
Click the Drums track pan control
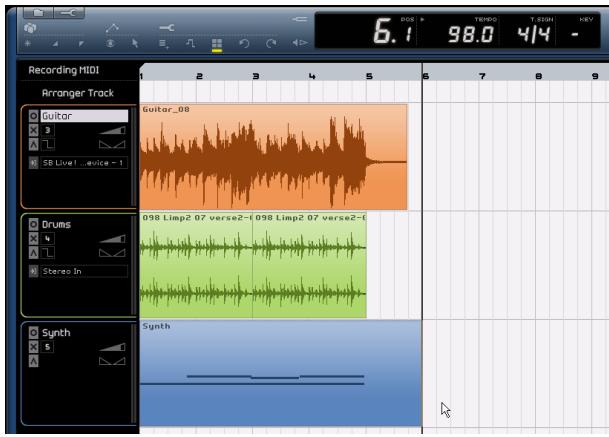pos(112,253)
